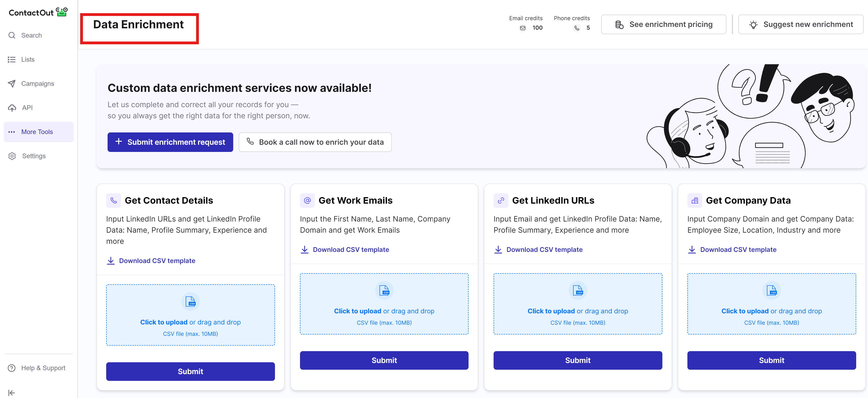The image size is (868, 398).
Task: Click the Get Work Emails @ icon
Action: [307, 201]
